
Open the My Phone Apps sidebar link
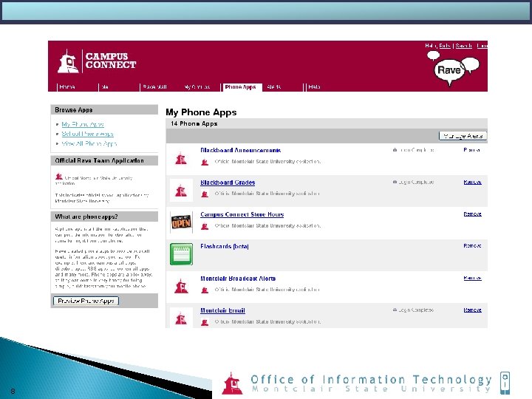coord(83,124)
